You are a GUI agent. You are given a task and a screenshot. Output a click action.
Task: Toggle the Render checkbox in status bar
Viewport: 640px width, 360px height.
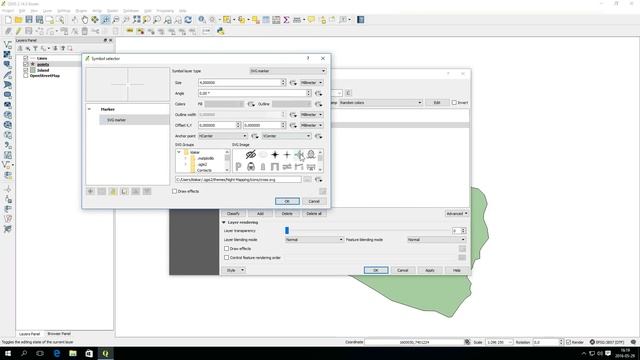[569, 342]
